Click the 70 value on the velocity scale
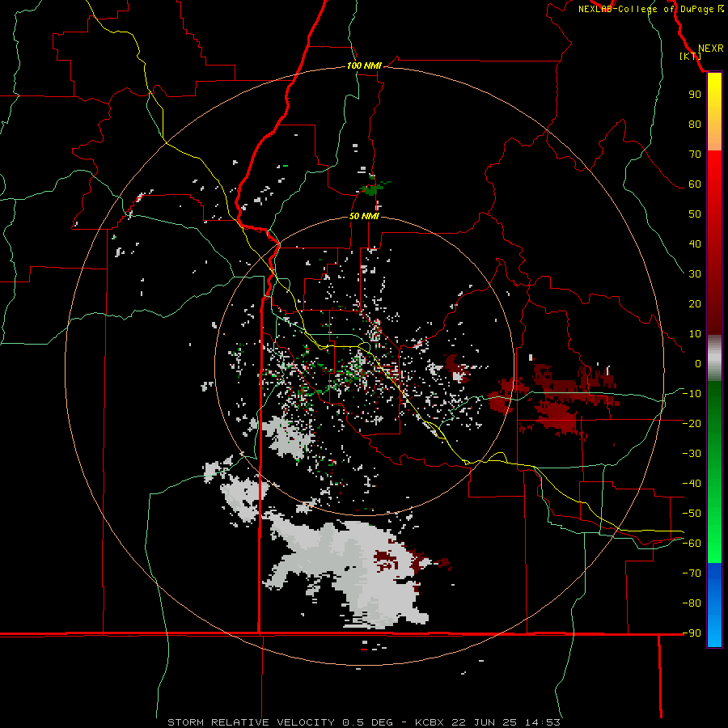This screenshot has height=728, width=728. pos(695,154)
